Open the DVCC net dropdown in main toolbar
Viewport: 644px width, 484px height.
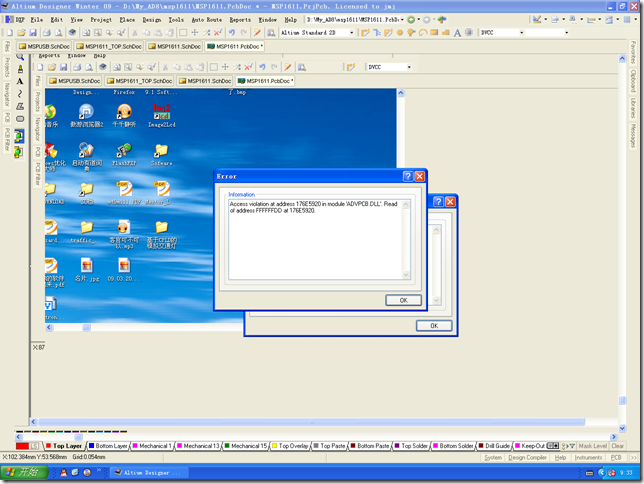(522, 32)
